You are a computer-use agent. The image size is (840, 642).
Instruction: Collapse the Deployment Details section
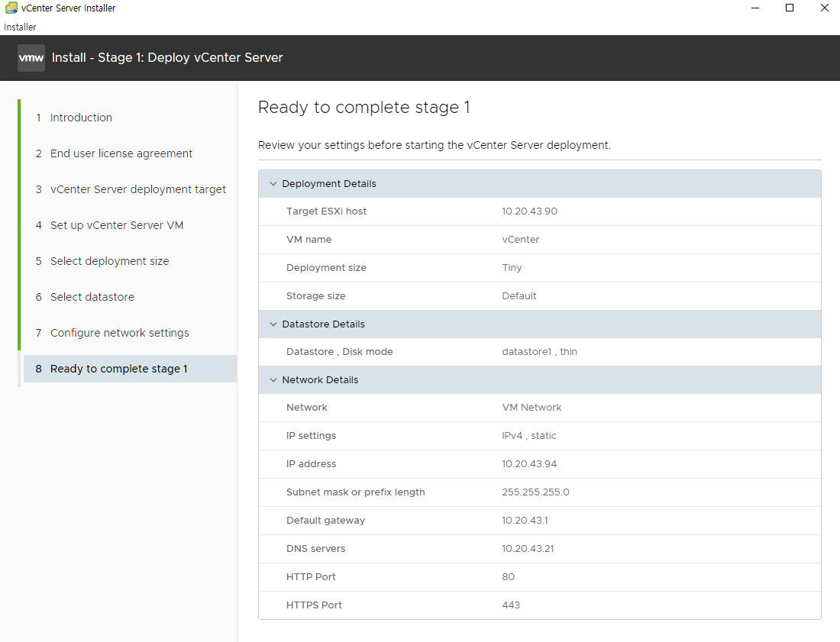(273, 184)
